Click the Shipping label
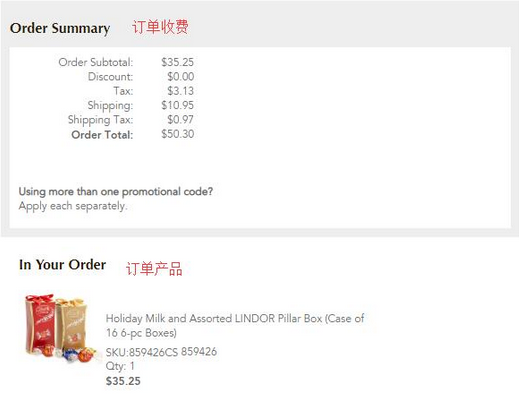The image size is (519, 394). pyautogui.click(x=110, y=105)
